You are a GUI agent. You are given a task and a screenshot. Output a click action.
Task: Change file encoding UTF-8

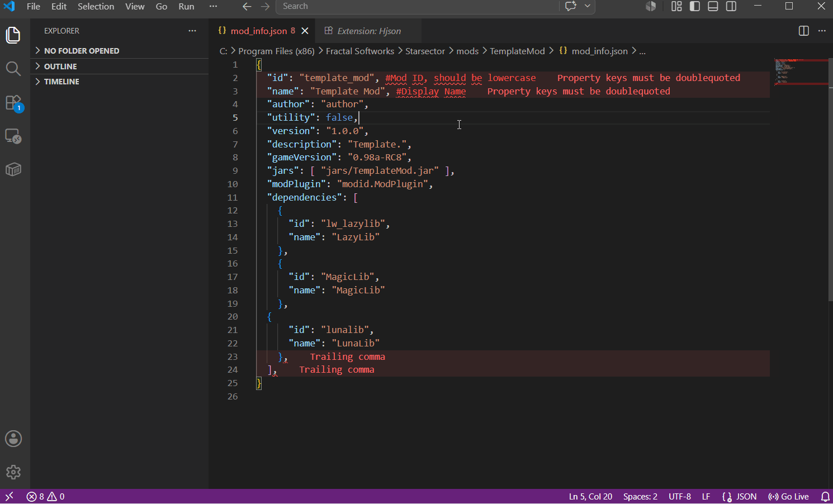tap(680, 496)
